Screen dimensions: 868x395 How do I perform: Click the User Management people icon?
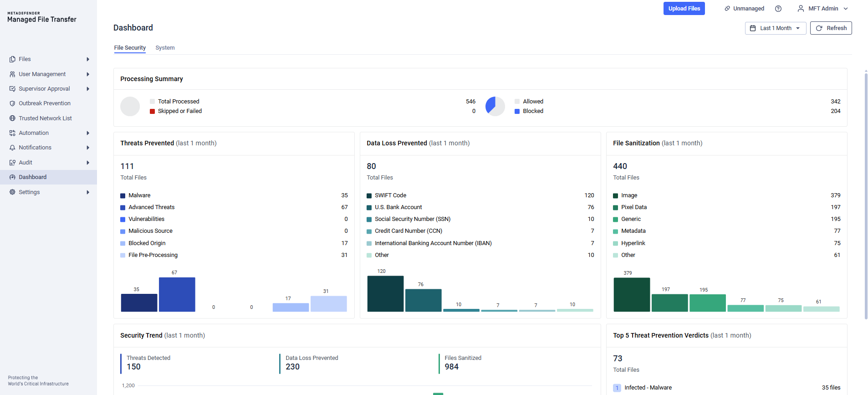pos(12,74)
